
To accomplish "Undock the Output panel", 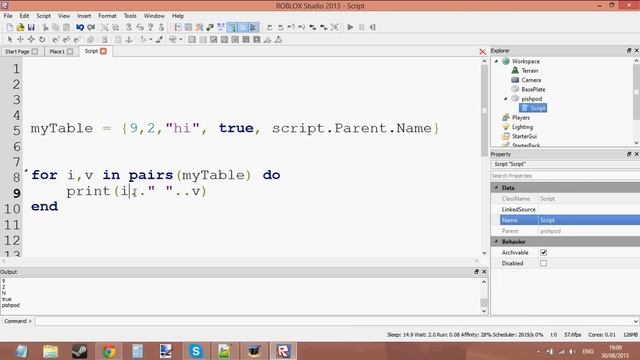I will click(x=476, y=272).
